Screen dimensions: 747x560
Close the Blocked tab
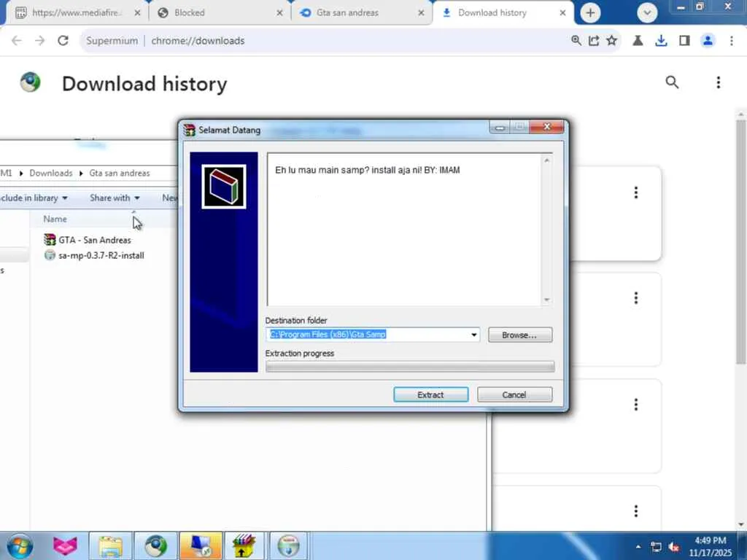(279, 13)
